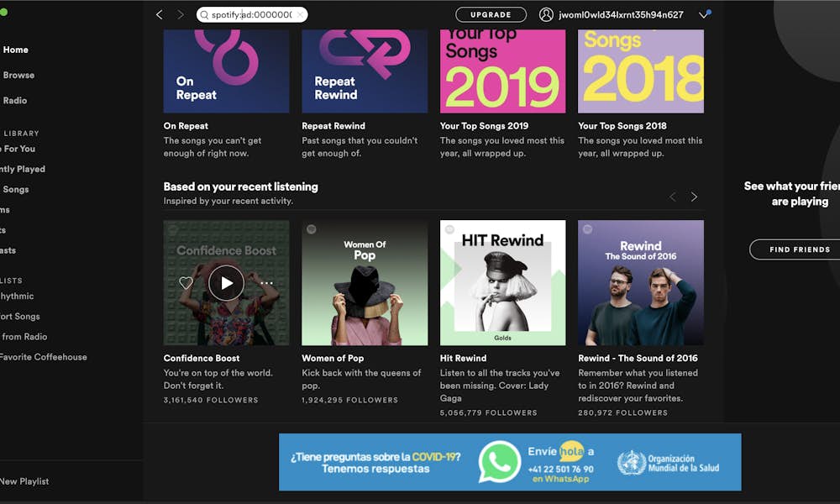The image size is (840, 504).
Task: Play the Confidence Boost playlist
Action: click(226, 283)
